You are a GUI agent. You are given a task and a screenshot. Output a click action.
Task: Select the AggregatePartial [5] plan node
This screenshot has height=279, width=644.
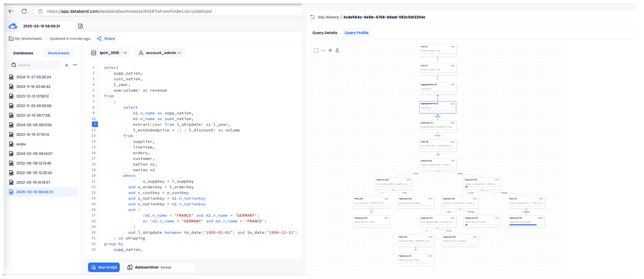(x=438, y=107)
